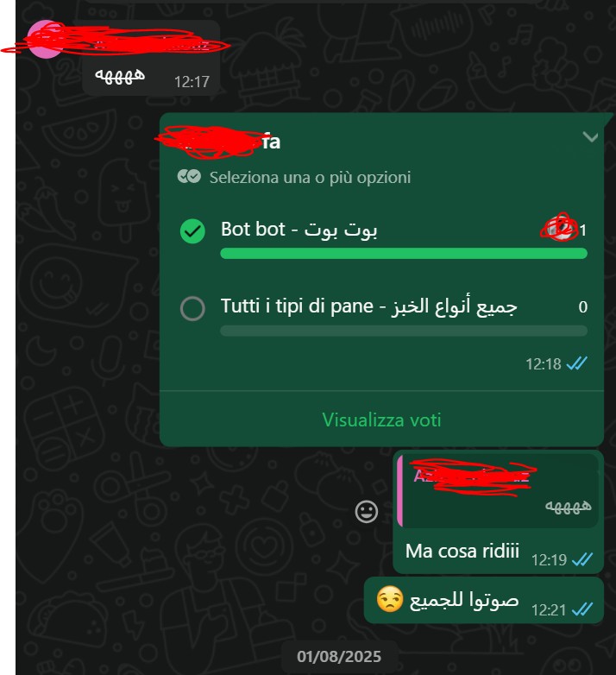This screenshot has width=616, height=675.
Task: Click the sender's pink profile avatar
Action: pyautogui.click(x=44, y=39)
